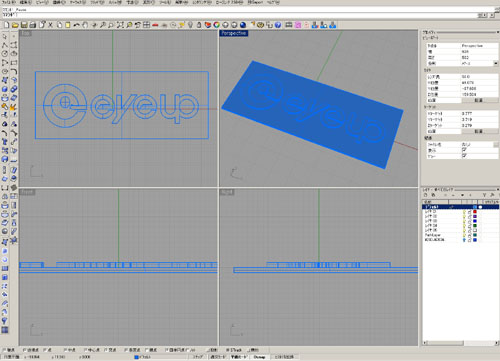Open the first menu in the menu bar
Image resolution: width=500 pixels, height=361 pixels.
(x=8, y=2)
